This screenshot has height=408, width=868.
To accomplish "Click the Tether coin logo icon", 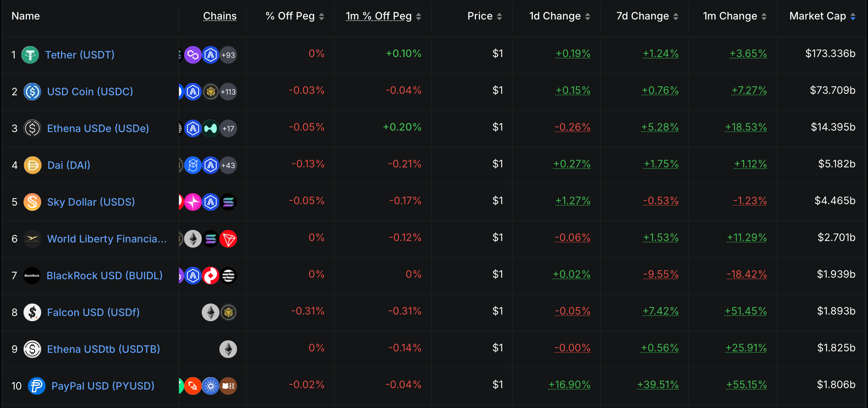I will pyautogui.click(x=30, y=55).
